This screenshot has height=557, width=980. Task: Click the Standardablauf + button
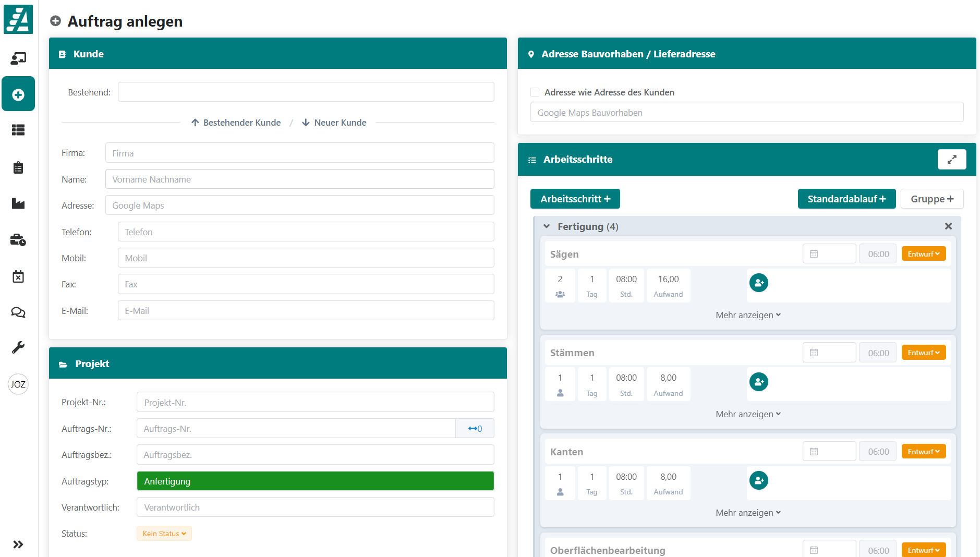click(x=846, y=199)
